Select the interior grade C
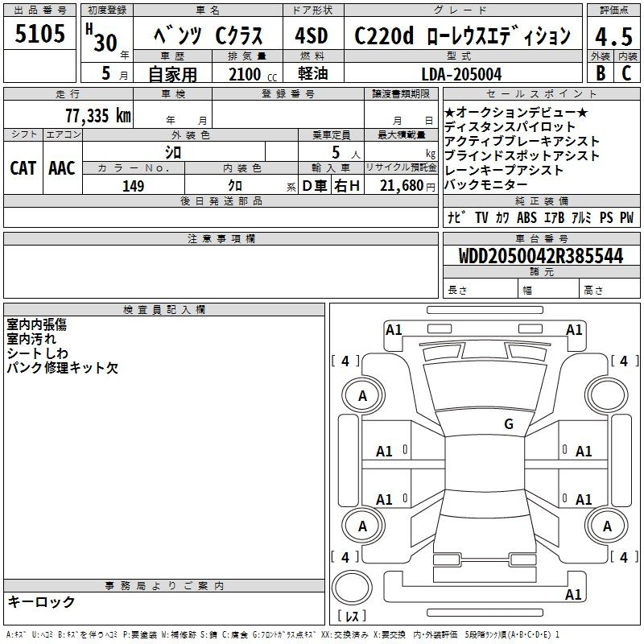 pyautogui.click(x=626, y=73)
